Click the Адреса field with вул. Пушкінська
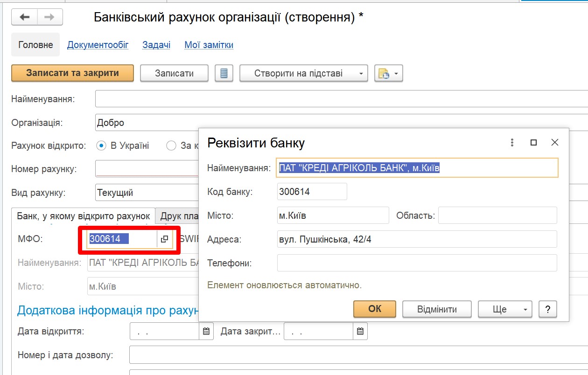588x375 pixels. (x=417, y=239)
